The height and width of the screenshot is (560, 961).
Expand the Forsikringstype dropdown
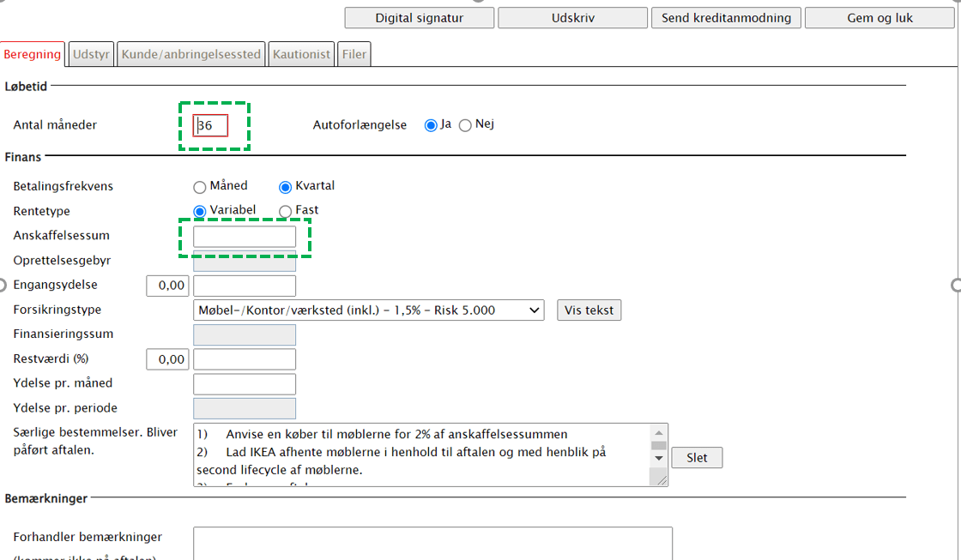point(369,310)
